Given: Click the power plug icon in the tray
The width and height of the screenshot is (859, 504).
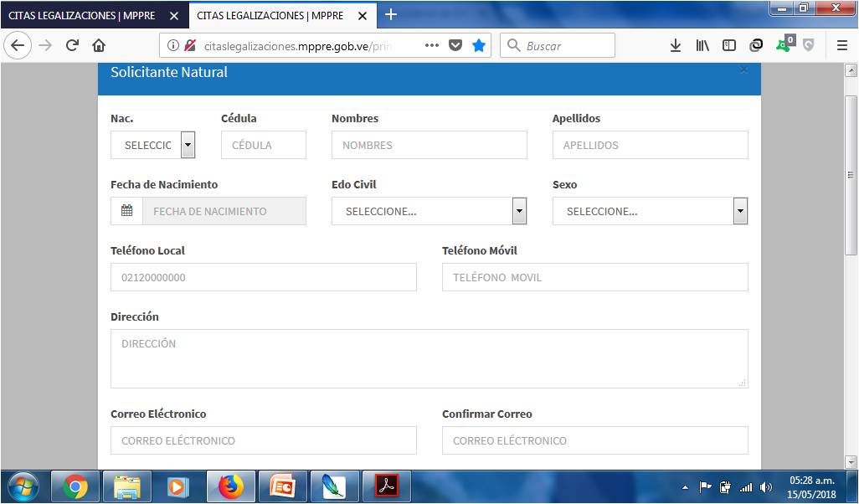Looking at the screenshot, I should point(725,486).
